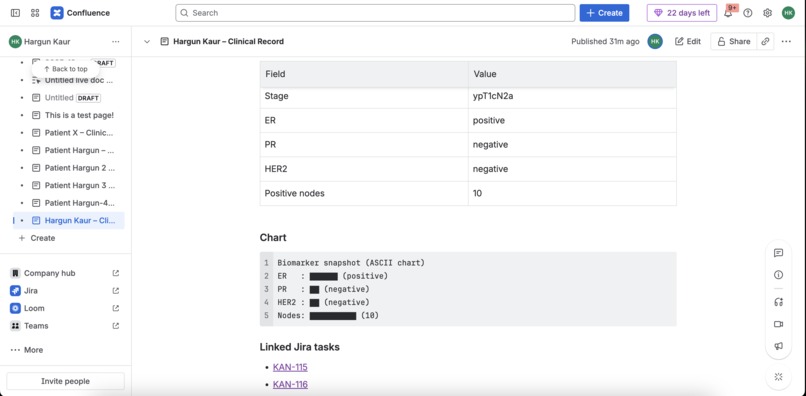Copy page link with chain icon
Image resolution: width=806 pixels, height=396 pixels.
tap(765, 42)
